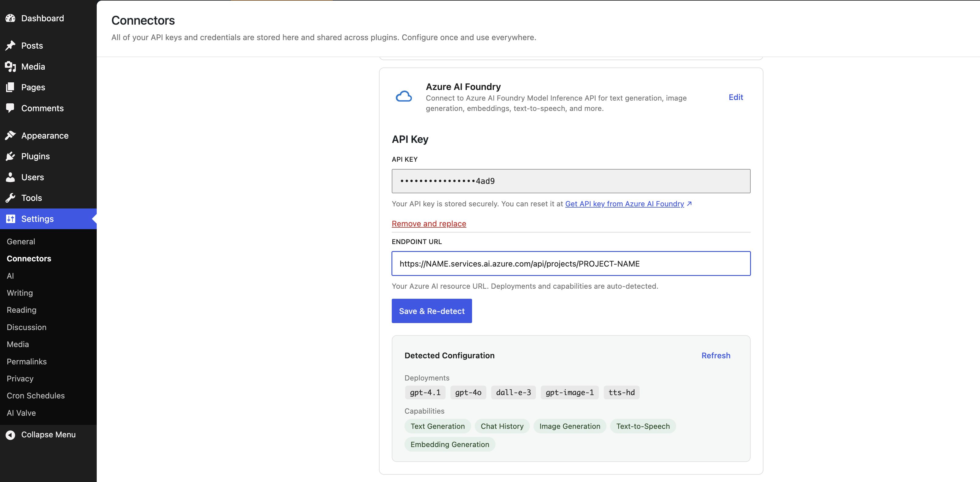Open Media settings submenu under Settings

coord(18,344)
